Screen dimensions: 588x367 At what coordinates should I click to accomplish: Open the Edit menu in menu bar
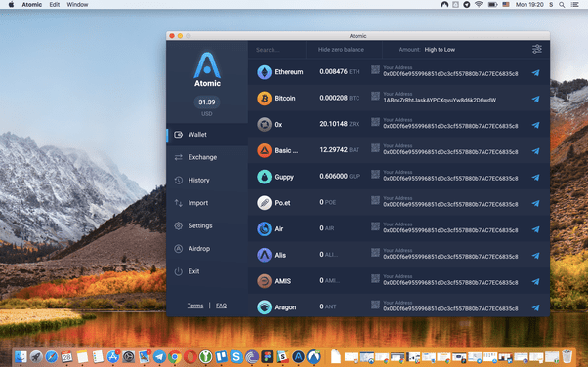pos(55,5)
